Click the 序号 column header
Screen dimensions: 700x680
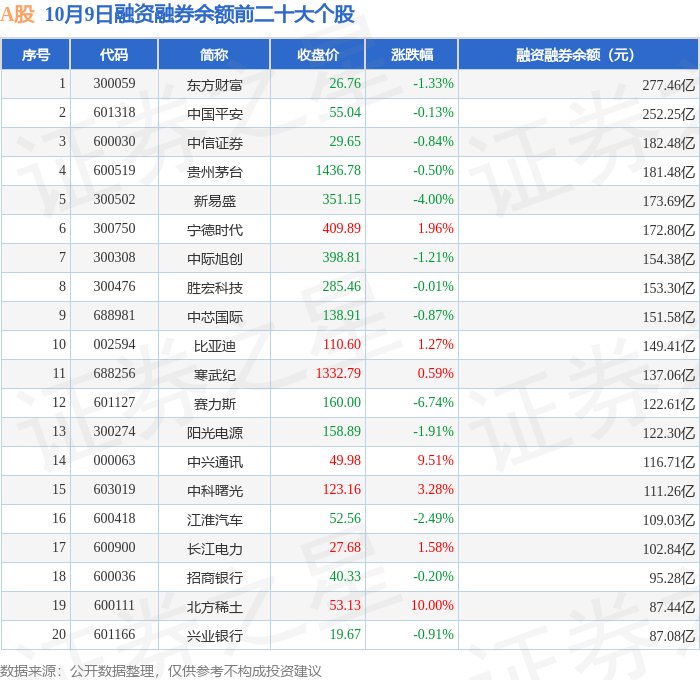[36, 54]
